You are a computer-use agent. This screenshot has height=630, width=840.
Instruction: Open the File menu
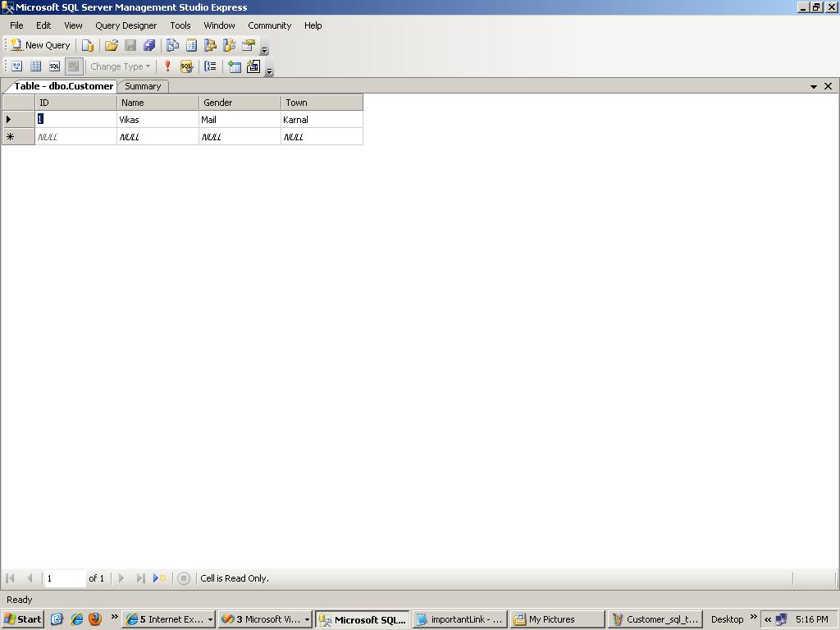pos(16,25)
